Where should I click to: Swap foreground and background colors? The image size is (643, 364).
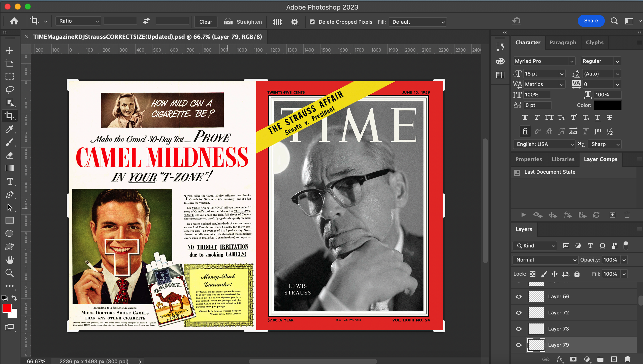(x=14, y=298)
